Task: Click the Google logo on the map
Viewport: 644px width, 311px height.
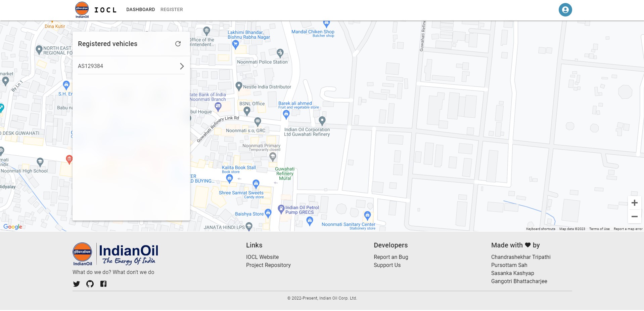Action: tap(13, 227)
